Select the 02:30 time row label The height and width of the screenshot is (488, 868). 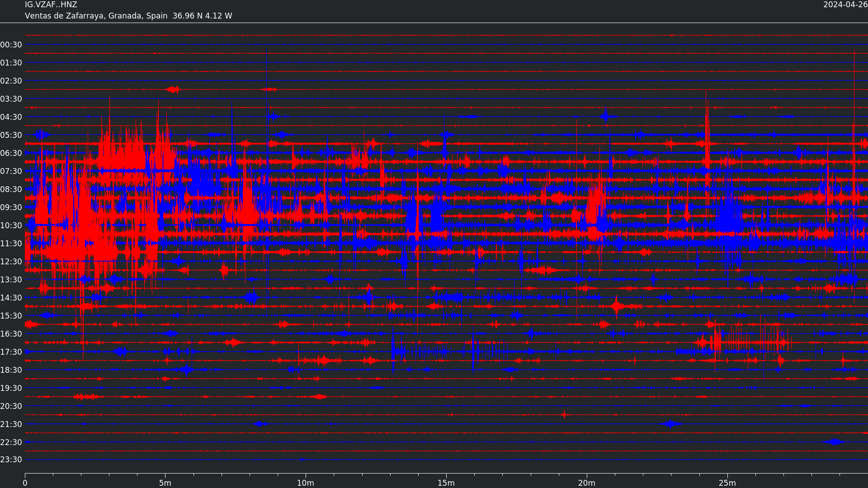pos(11,81)
